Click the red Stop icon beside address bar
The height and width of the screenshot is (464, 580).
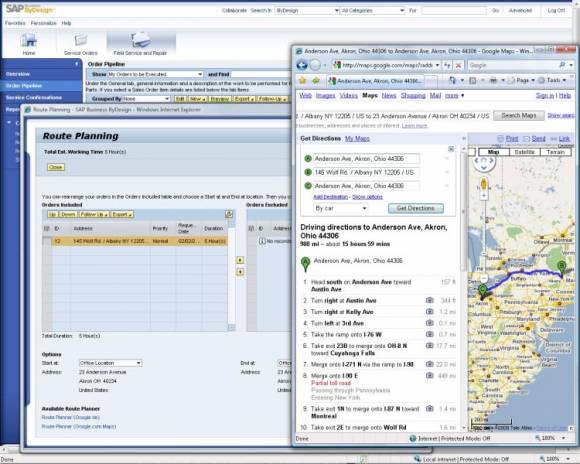pos(459,65)
